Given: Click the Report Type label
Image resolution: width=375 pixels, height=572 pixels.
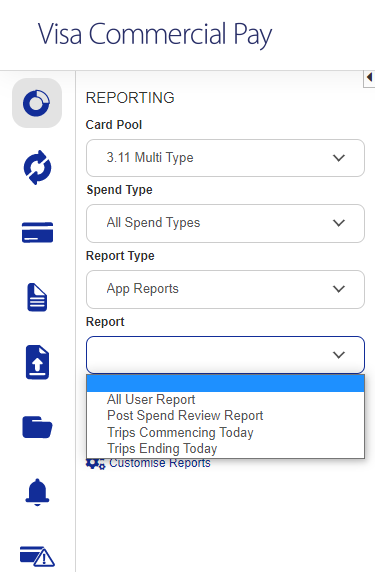Looking at the screenshot, I should 120,256.
